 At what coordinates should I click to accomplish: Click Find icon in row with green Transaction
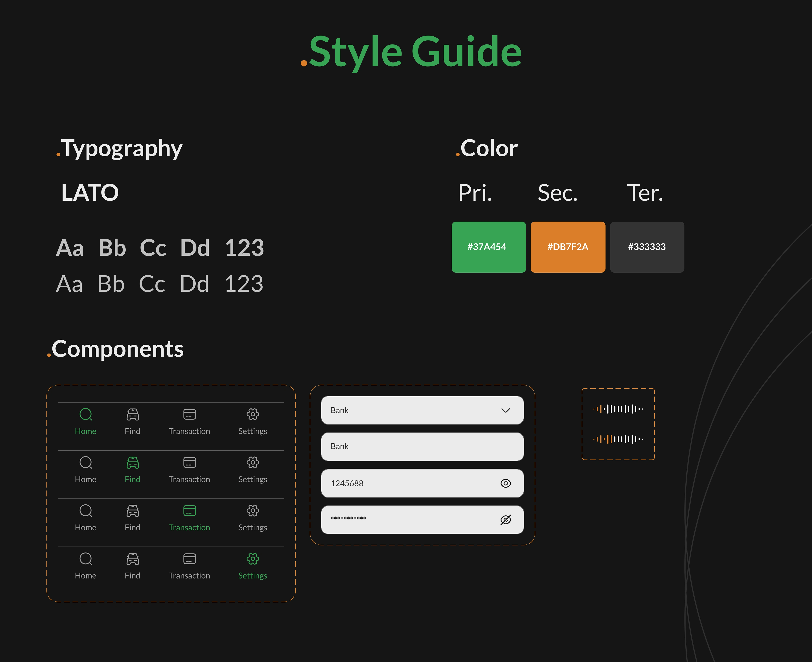(x=133, y=511)
